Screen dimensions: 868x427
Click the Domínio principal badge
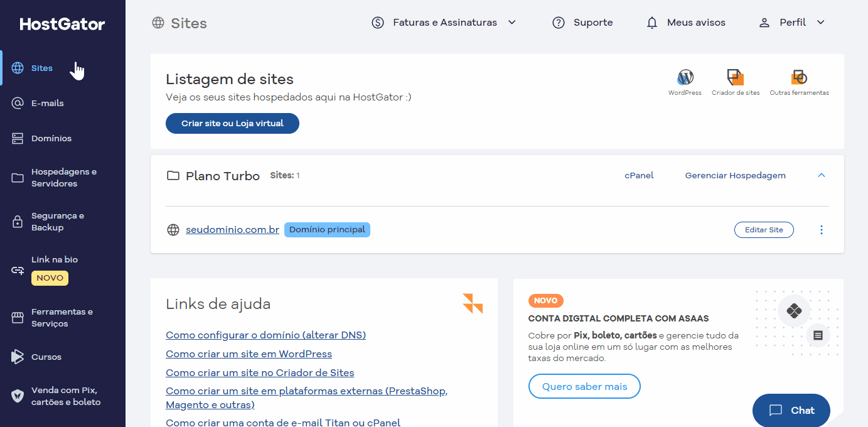tap(327, 230)
